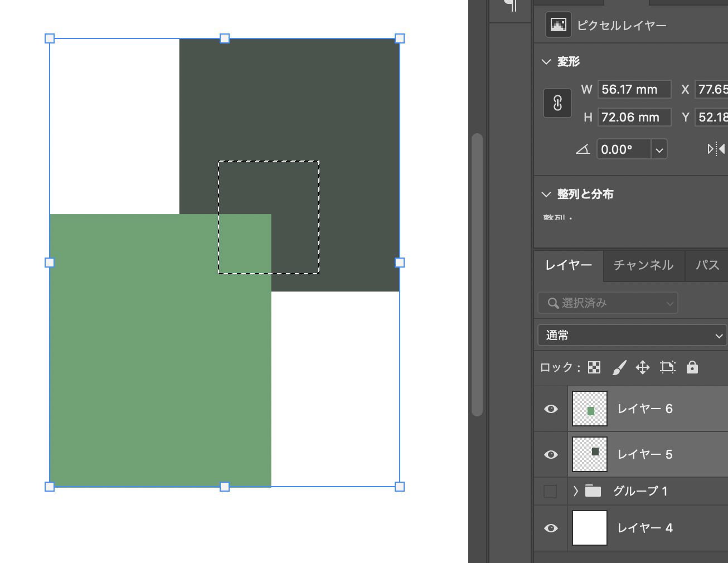Image resolution: width=728 pixels, height=563 pixels.
Task: Open the rotation angle dropdown
Action: pos(659,149)
